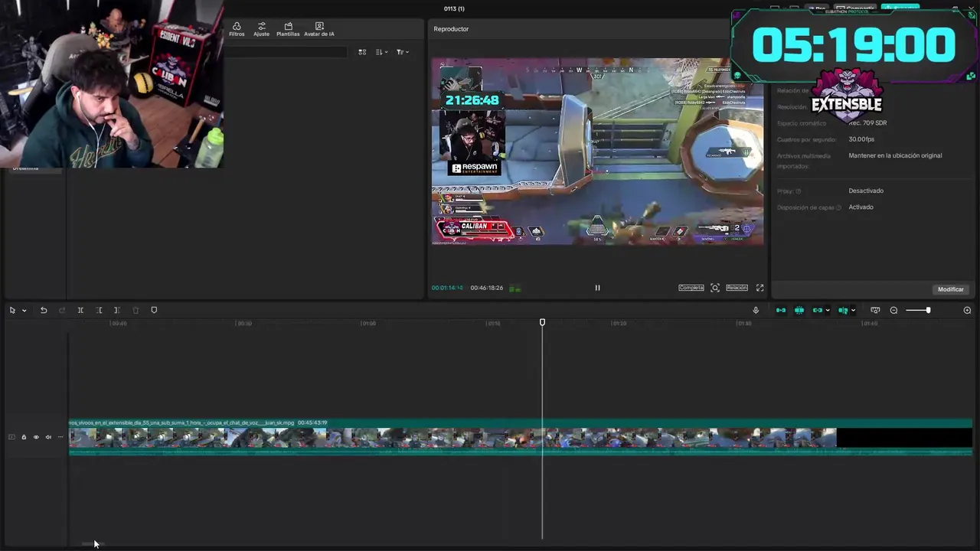Click the Modificar button

tap(950, 289)
